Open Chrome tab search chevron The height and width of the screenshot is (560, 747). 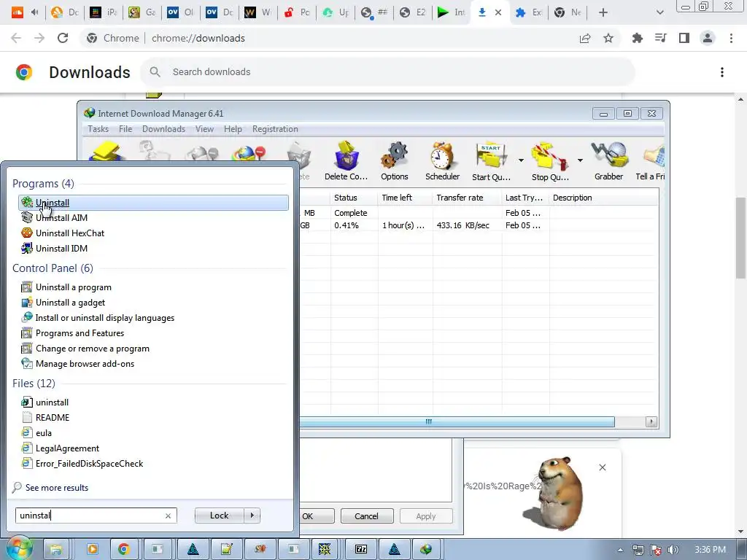[659, 12]
